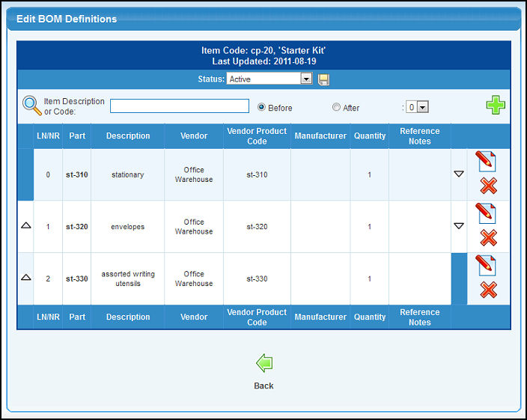Screen dimensions: 527x420
Task: Click quantity 1 in envelopes row
Action: tap(369, 227)
